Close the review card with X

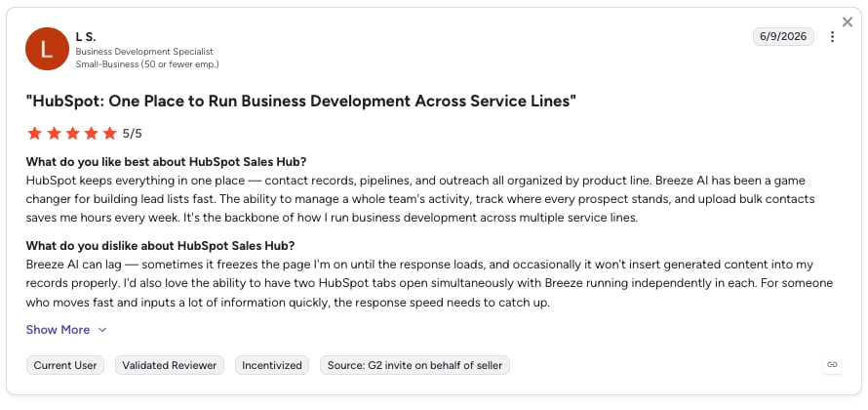pos(848,21)
